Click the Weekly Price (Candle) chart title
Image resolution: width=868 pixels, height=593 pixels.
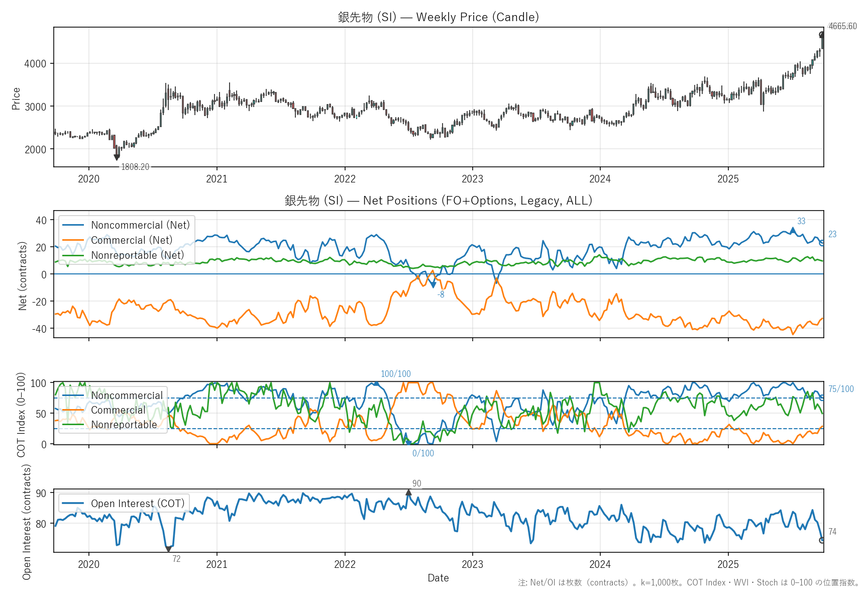[x=438, y=17]
